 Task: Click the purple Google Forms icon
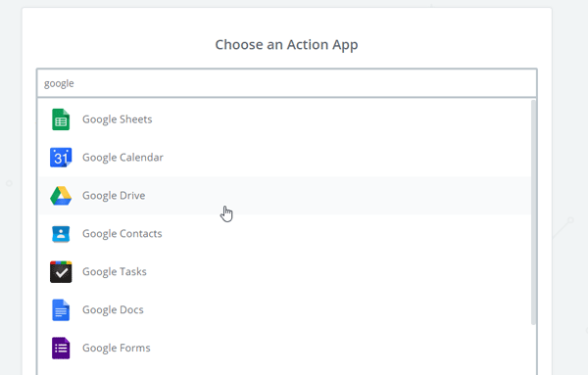[61, 348]
